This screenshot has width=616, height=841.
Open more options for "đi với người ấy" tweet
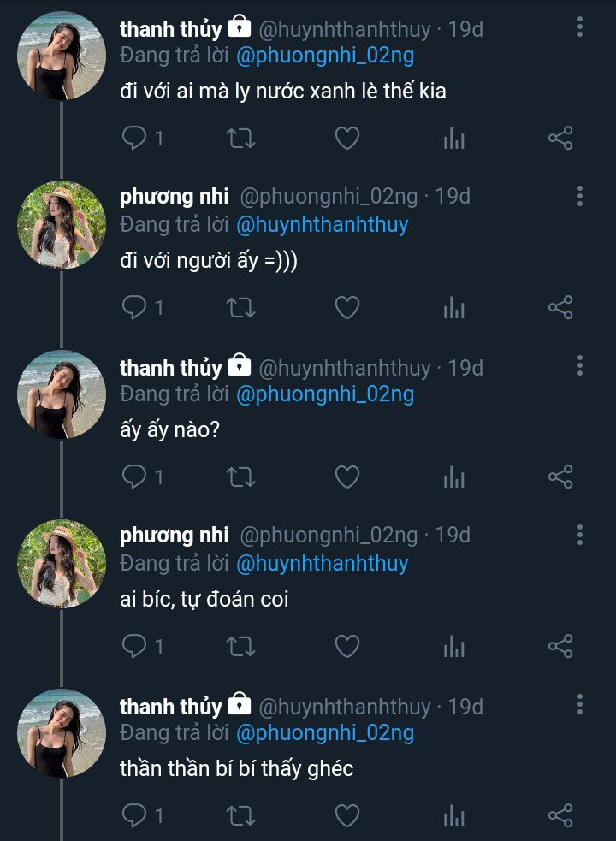[x=580, y=197]
